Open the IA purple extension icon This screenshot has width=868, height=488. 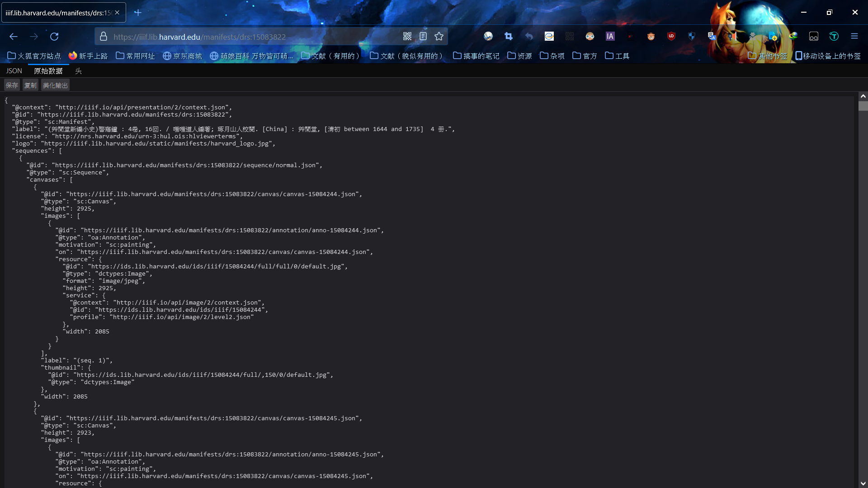tap(610, 37)
